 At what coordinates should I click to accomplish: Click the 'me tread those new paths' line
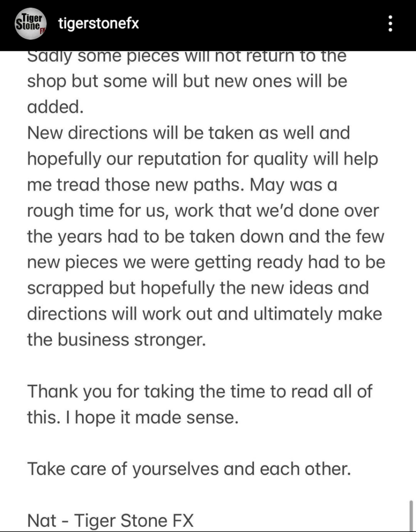(182, 185)
